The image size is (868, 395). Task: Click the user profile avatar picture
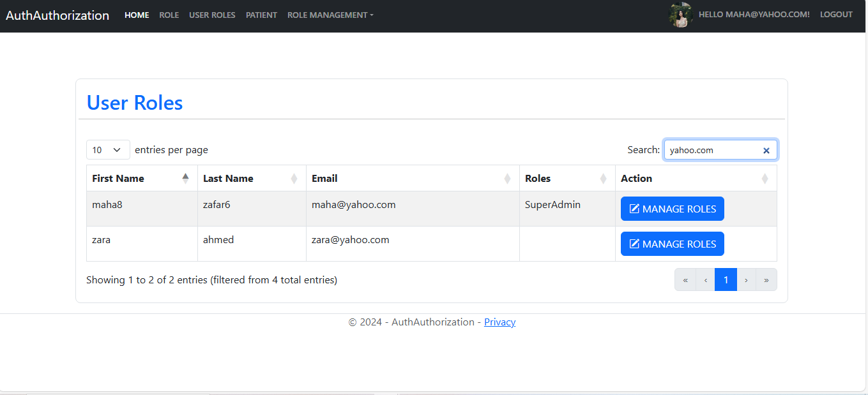tap(681, 15)
